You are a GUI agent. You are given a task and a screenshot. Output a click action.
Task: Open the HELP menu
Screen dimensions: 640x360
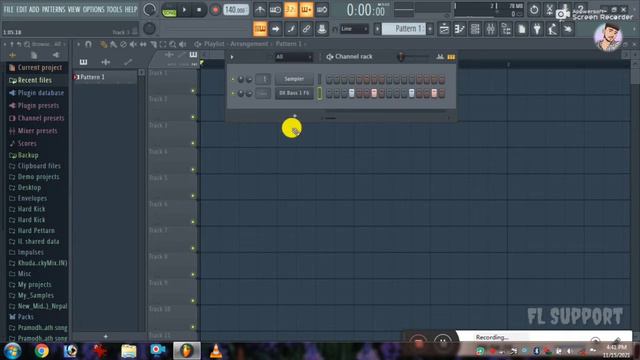pyautogui.click(x=131, y=9)
